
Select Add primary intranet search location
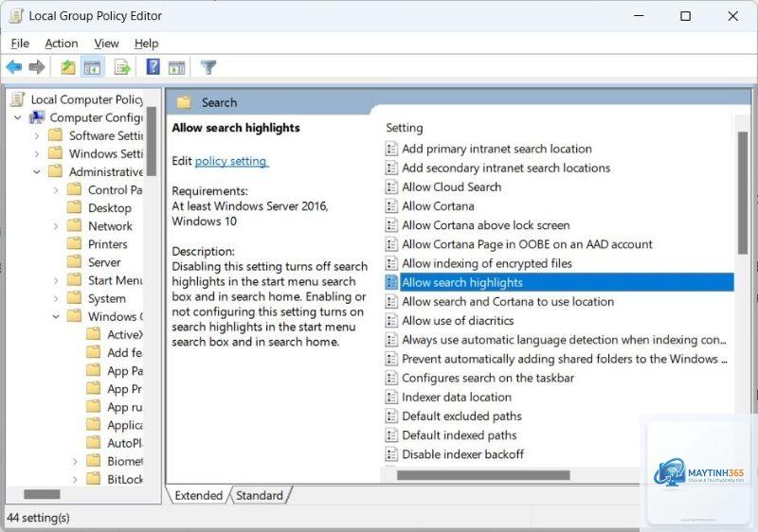click(496, 149)
